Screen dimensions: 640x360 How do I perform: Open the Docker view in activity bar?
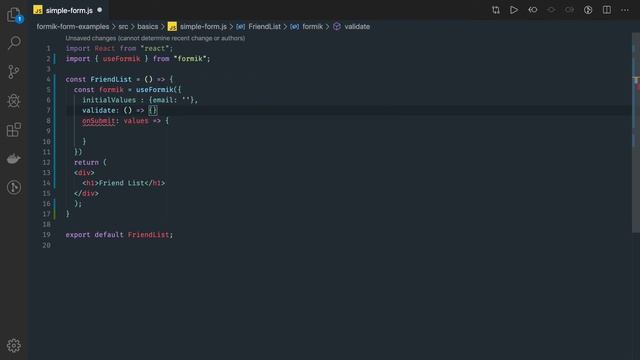[x=13, y=159]
